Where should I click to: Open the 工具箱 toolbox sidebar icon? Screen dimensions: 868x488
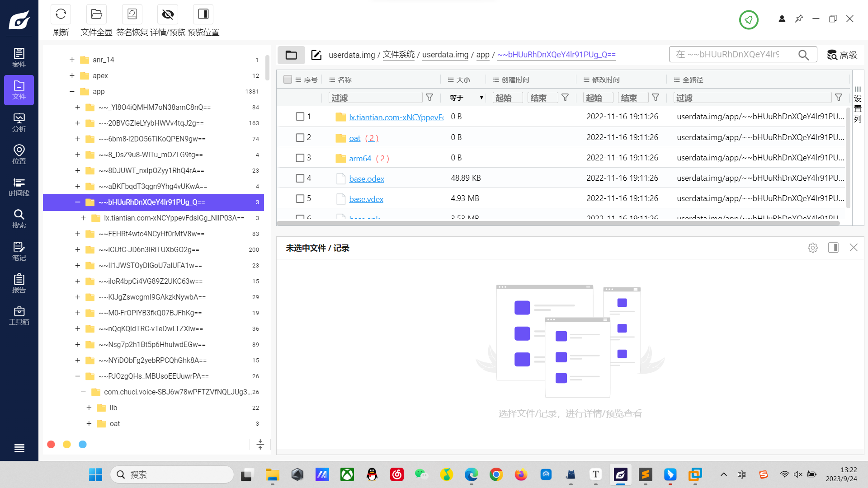tap(19, 315)
